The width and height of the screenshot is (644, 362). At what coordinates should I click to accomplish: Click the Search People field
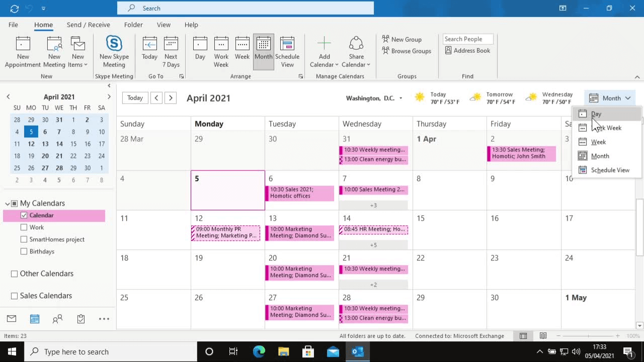click(467, 39)
